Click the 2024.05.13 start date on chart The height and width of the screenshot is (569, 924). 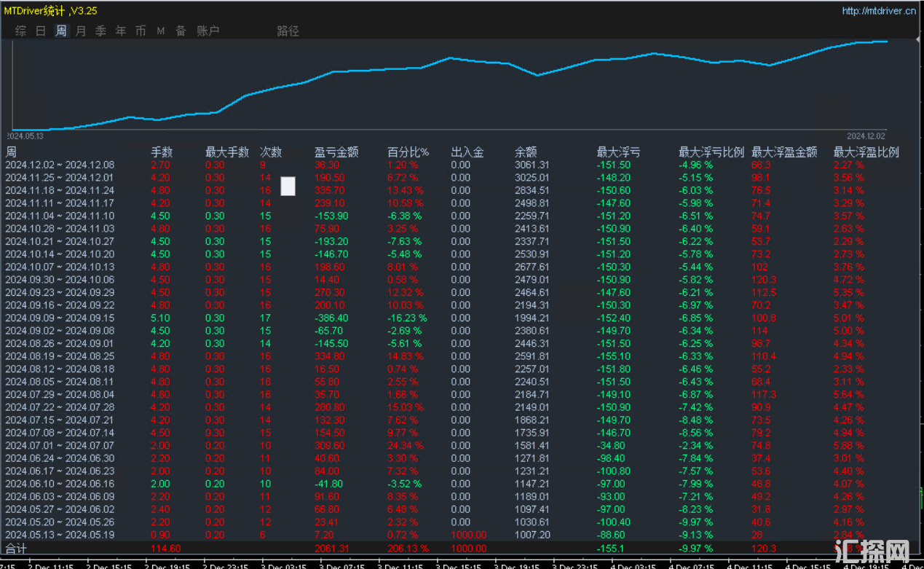tap(25, 136)
